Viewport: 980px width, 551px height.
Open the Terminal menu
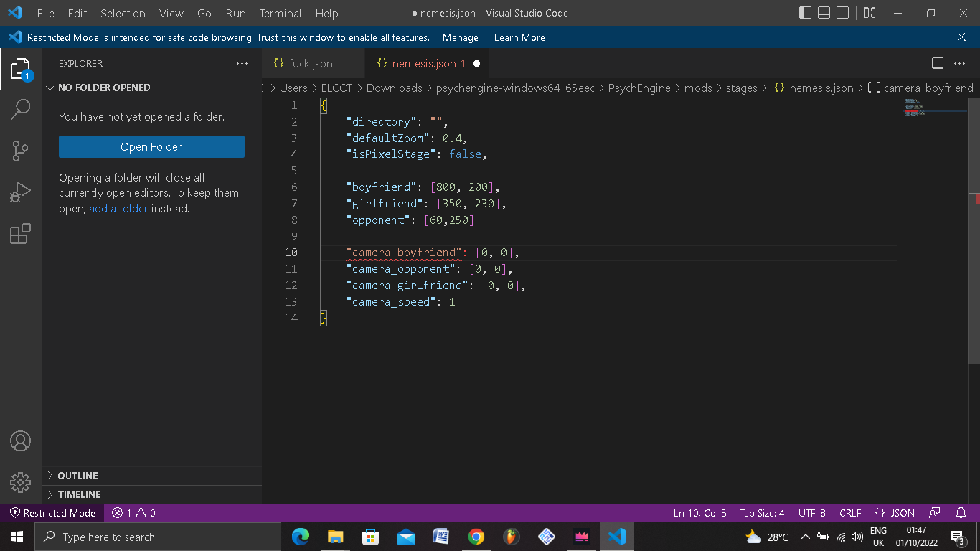(280, 13)
